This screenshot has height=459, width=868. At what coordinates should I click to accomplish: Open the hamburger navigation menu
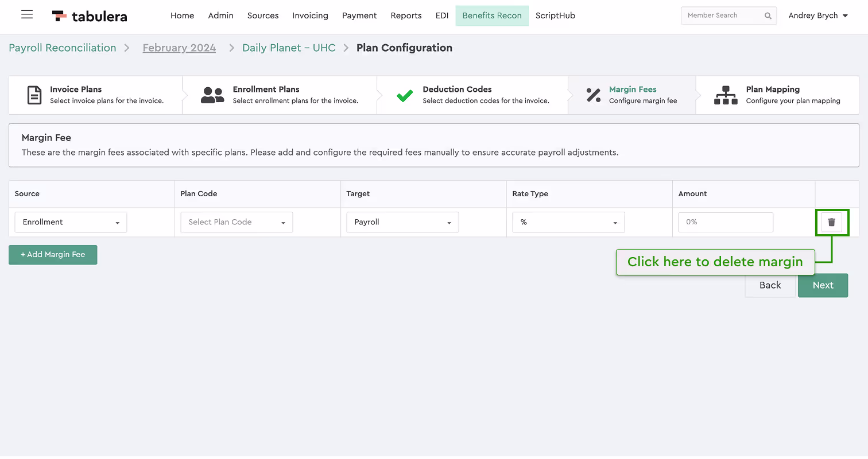click(x=27, y=15)
